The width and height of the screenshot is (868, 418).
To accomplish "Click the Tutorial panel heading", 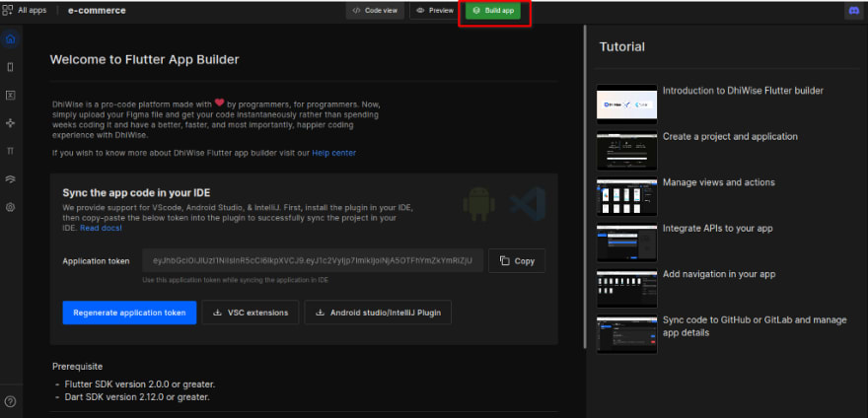I will tap(621, 47).
